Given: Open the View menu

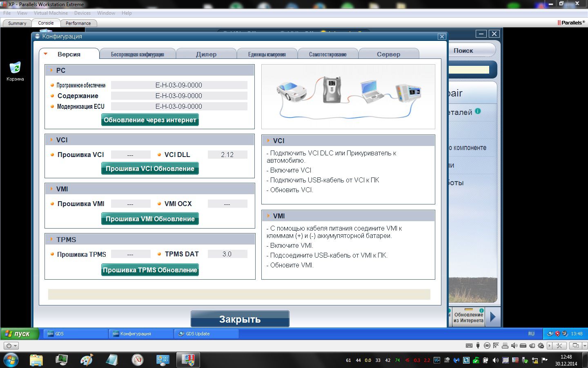Looking at the screenshot, I should coord(22,13).
